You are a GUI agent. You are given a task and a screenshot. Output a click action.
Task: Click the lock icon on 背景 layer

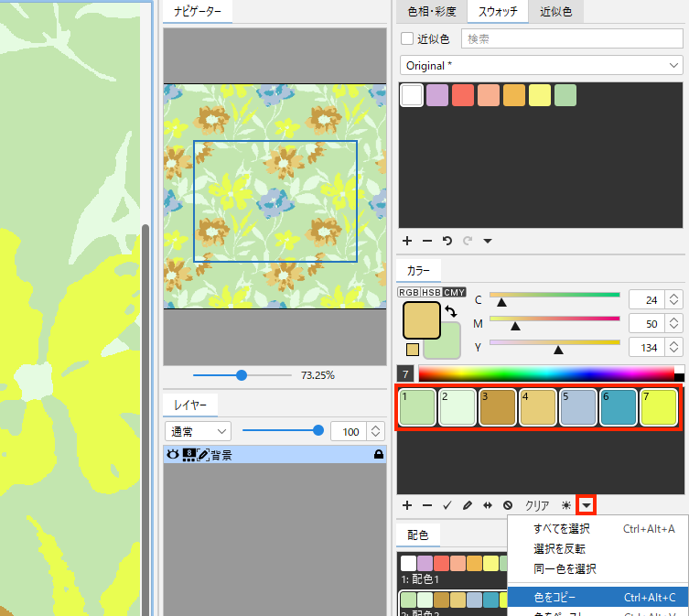click(378, 455)
